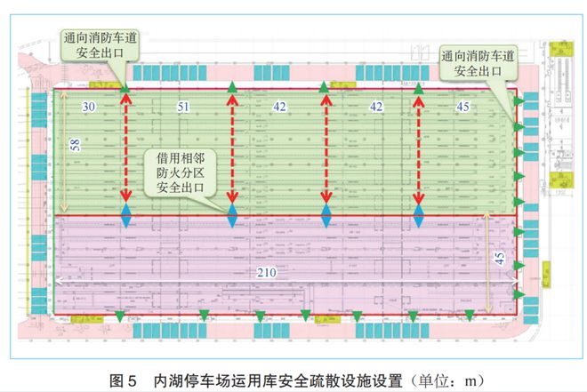Click the rightmost green triangle on the top wall

(x=419, y=87)
